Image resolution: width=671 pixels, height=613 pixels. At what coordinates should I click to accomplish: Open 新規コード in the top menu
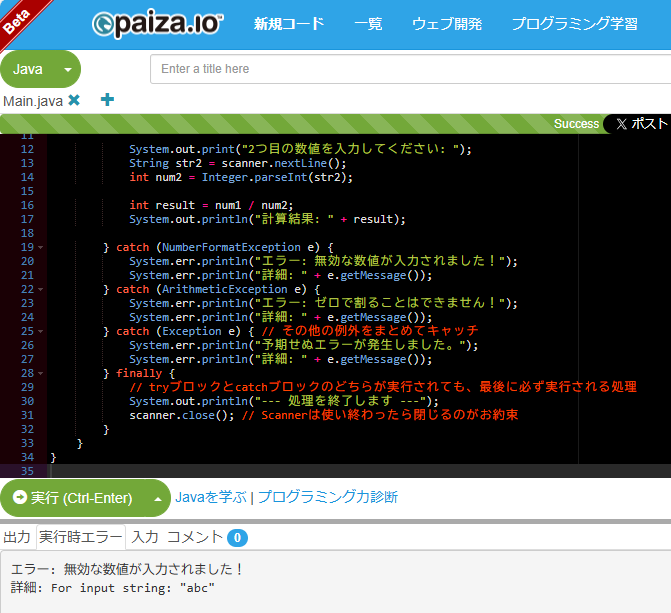pyautogui.click(x=289, y=24)
